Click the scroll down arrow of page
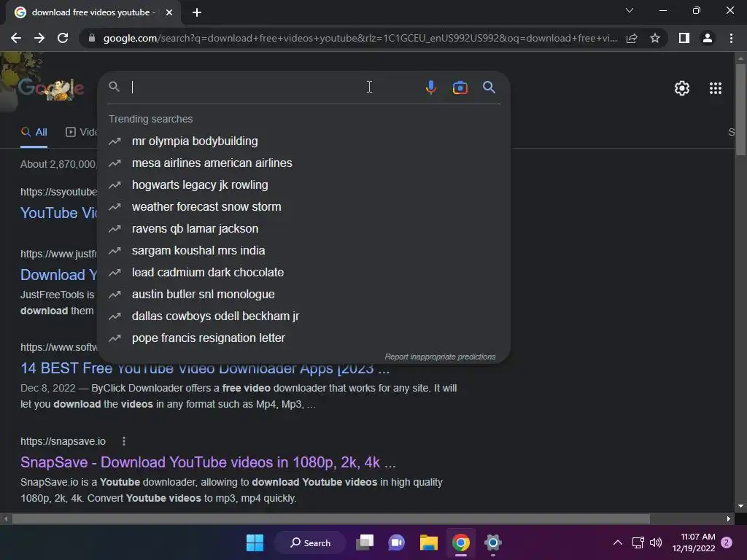Image resolution: width=747 pixels, height=560 pixels. (x=740, y=506)
